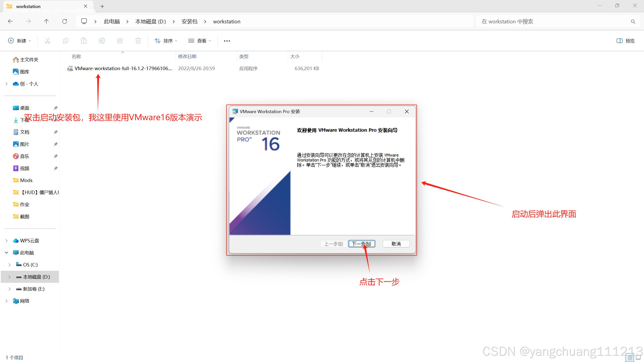
Task: Click 取消 in VMware installer
Action: [396, 244]
